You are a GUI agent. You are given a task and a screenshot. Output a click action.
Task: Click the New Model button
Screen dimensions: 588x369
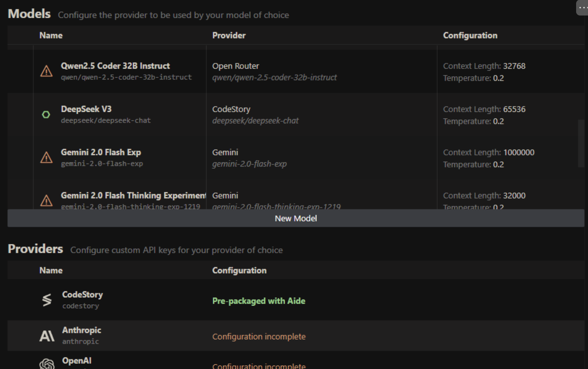pos(296,218)
